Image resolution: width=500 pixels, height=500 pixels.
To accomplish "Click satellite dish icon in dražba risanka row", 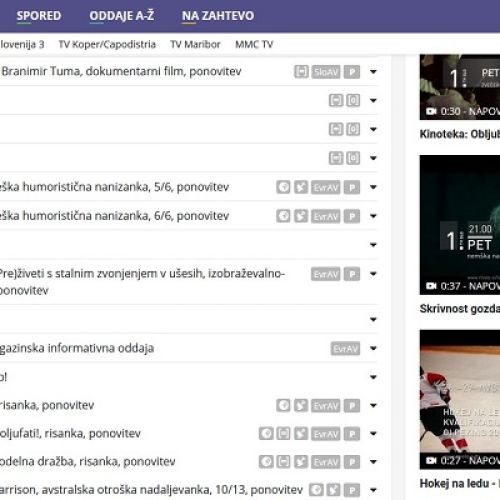I will [301, 462].
